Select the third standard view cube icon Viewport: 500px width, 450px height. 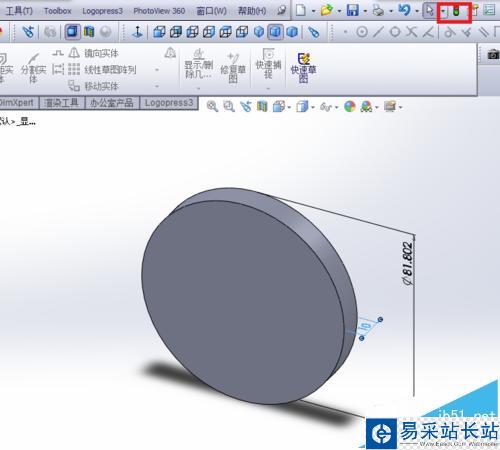[192, 32]
